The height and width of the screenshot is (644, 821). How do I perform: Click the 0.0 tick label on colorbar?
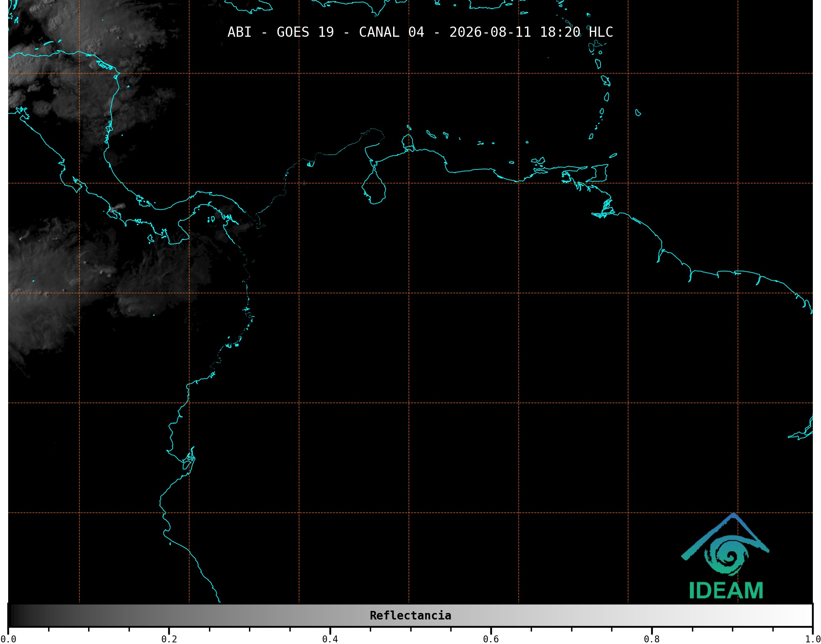[x=8, y=639]
